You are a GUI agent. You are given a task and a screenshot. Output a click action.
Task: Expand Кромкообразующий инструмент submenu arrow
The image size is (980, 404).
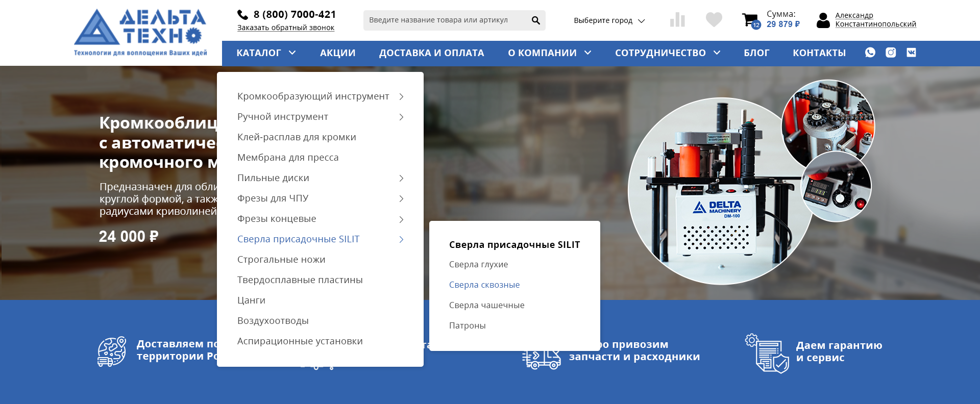pyautogui.click(x=401, y=96)
